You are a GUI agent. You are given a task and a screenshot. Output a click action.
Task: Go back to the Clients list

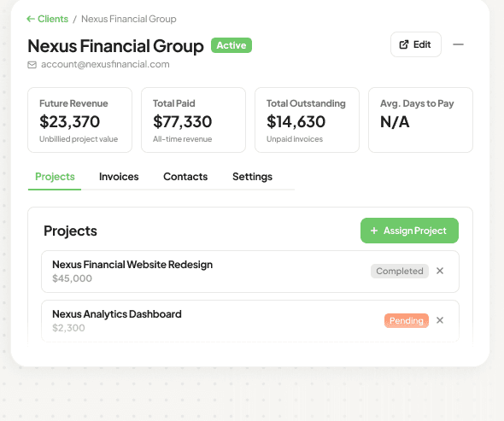[47, 19]
